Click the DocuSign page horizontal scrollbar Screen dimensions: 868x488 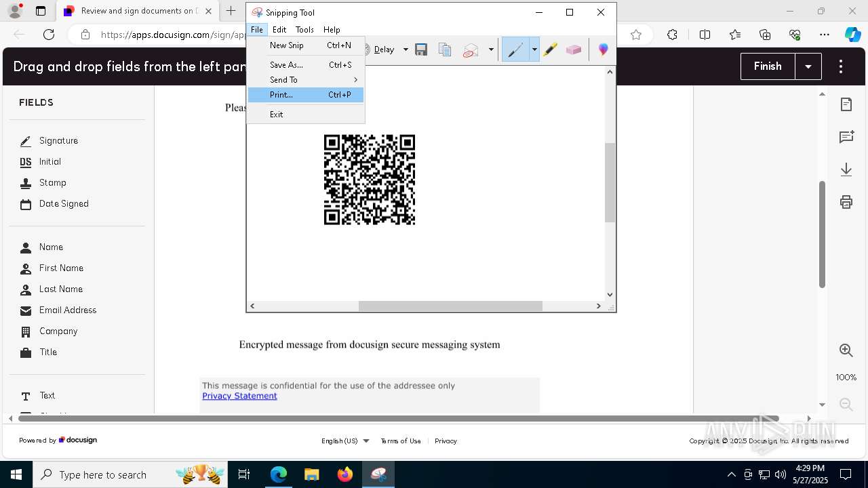click(x=399, y=419)
